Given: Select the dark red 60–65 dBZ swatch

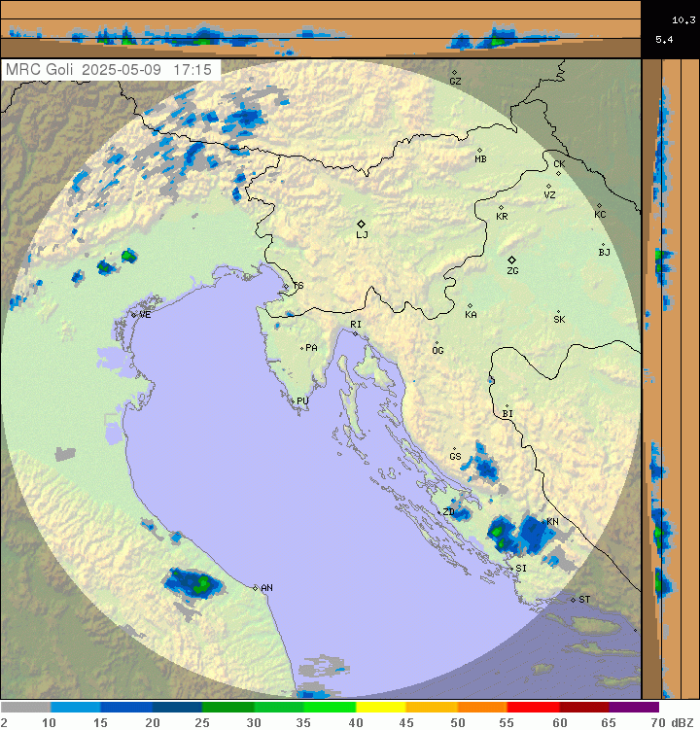Looking at the screenshot, I should coord(583,708).
